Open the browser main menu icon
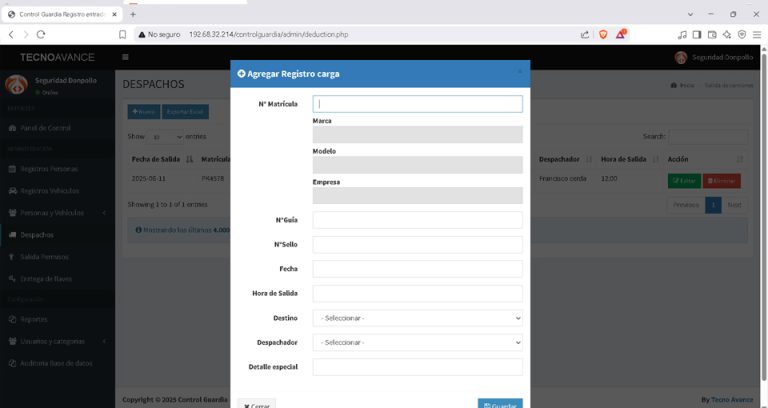The width and height of the screenshot is (768, 408). click(757, 34)
